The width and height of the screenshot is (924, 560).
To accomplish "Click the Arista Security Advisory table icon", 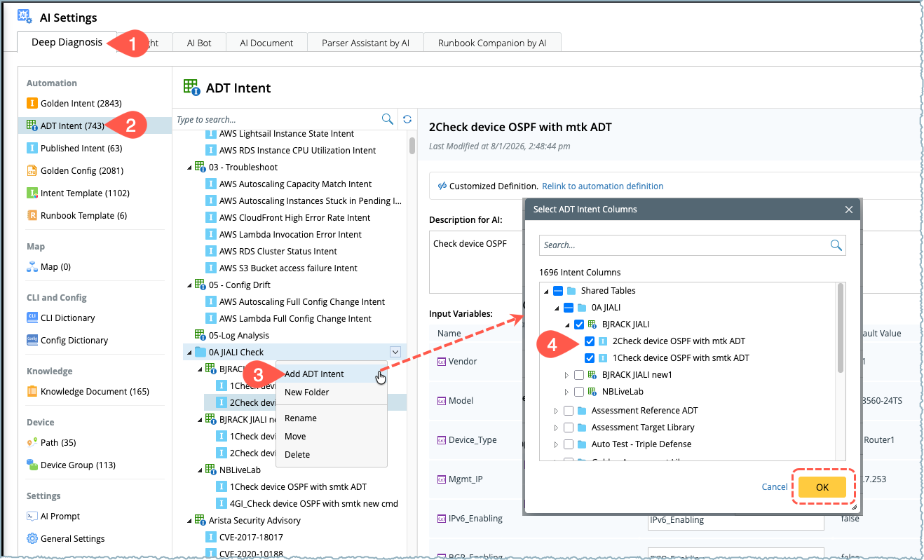I will click(200, 520).
